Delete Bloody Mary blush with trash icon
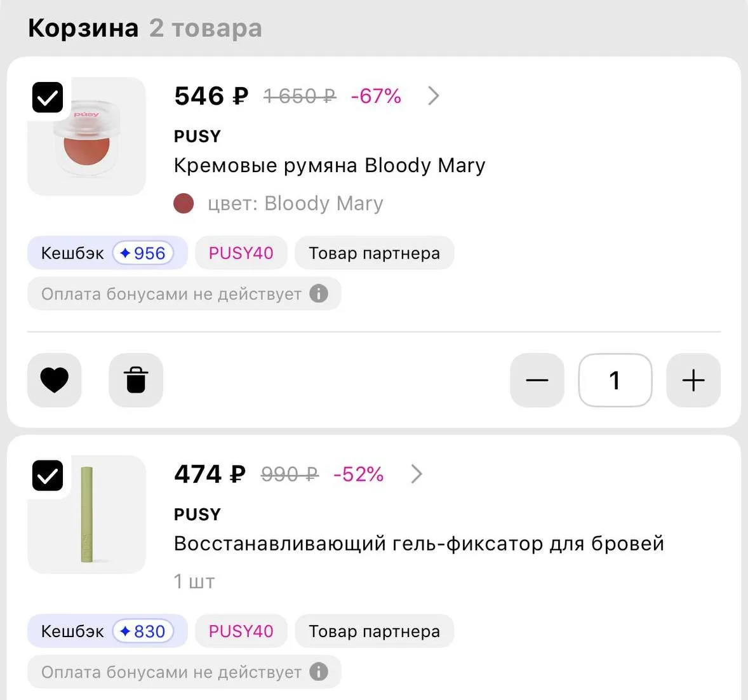The width and height of the screenshot is (748, 700). coord(136,380)
